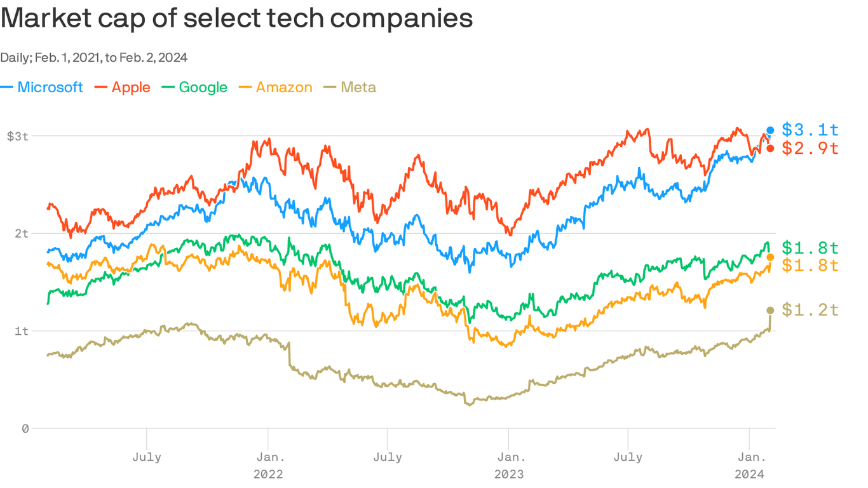Click the red Apple endpoint dot
Image resolution: width=868 pixels, height=488 pixels.
[x=770, y=148]
